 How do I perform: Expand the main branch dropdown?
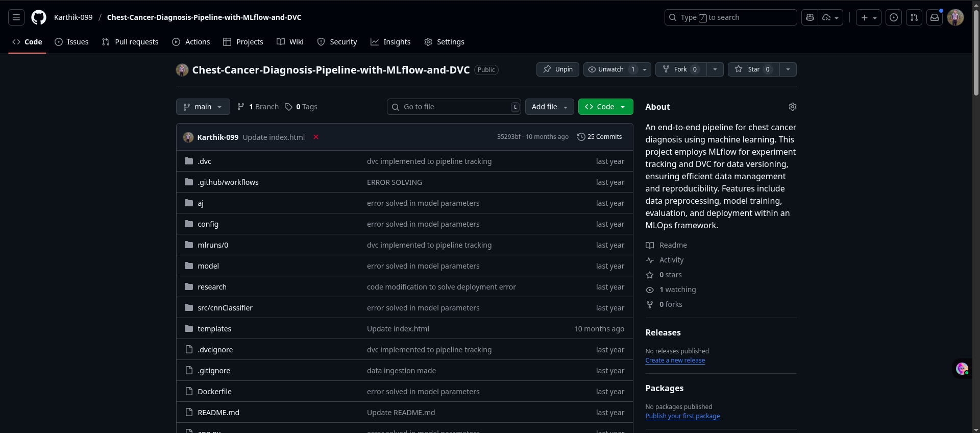(x=203, y=107)
